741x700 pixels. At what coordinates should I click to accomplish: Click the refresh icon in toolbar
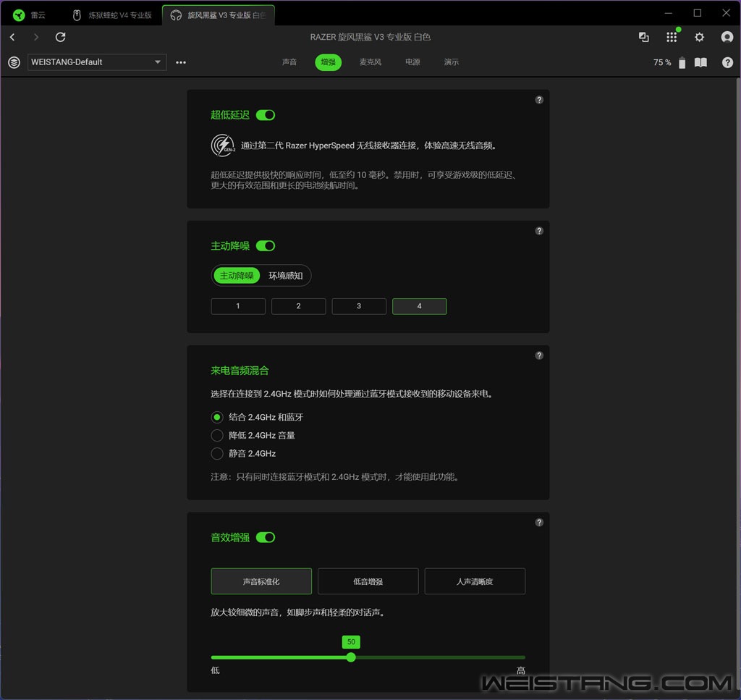pos(61,37)
